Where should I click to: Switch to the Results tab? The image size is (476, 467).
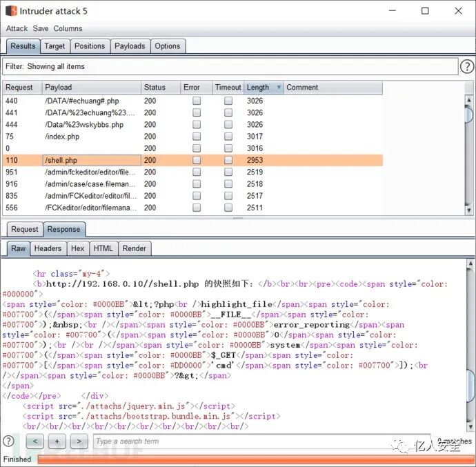(x=23, y=46)
